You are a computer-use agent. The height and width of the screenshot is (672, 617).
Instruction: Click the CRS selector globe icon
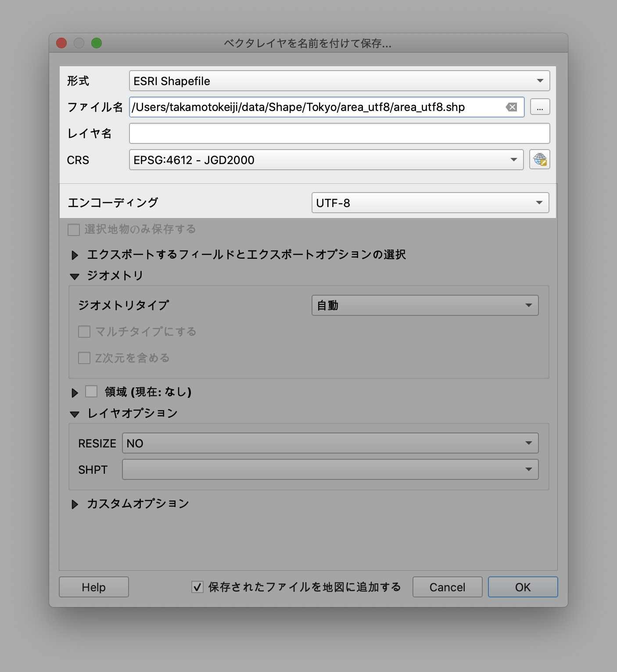click(540, 159)
